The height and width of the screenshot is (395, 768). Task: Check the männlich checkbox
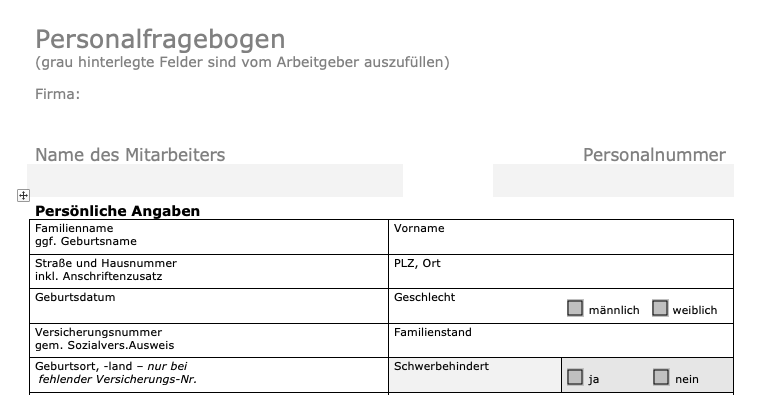(575, 308)
